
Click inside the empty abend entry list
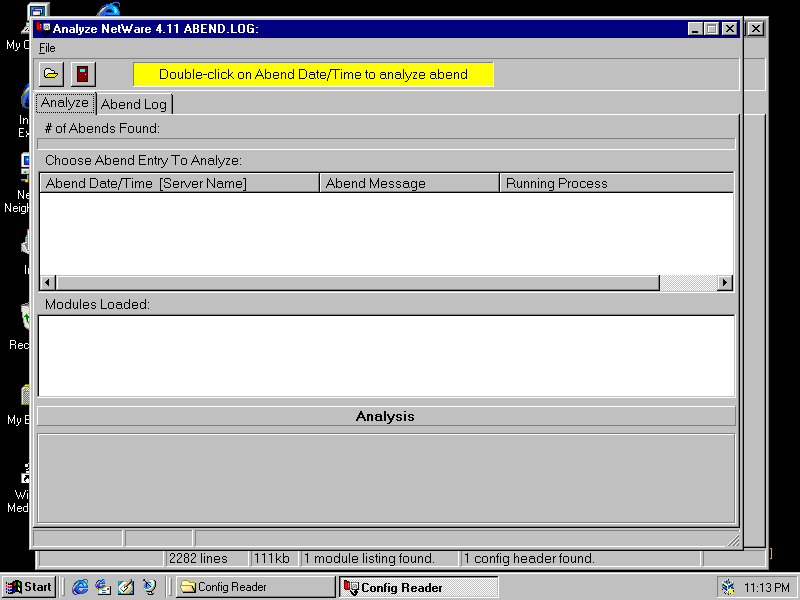pyautogui.click(x=386, y=234)
